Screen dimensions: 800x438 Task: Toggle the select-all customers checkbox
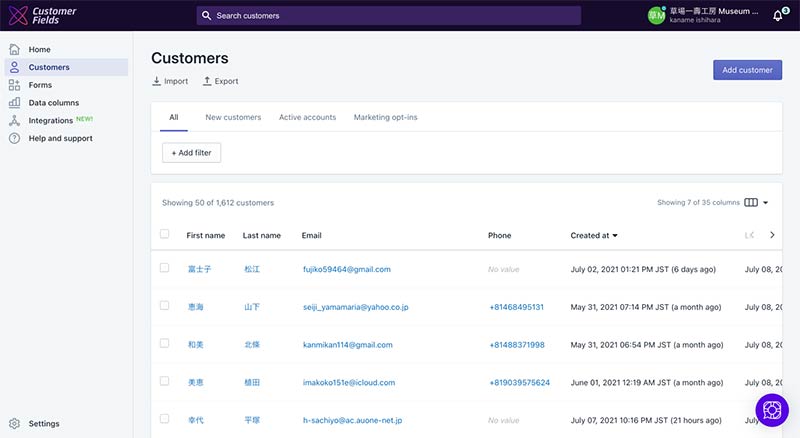click(165, 235)
